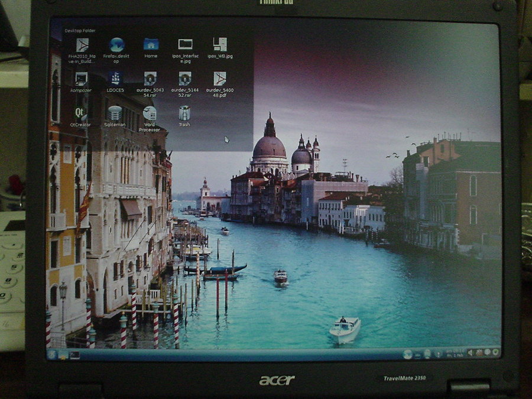532x399 pixels.
Task: Click the Desktop Folder widget title
Action: point(80,31)
